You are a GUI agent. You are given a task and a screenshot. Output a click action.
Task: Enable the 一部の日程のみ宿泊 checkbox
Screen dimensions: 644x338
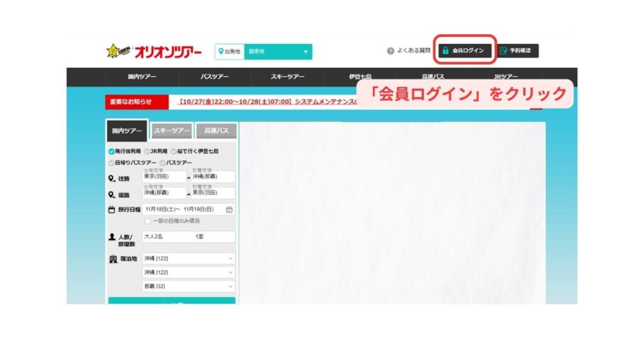pyautogui.click(x=147, y=221)
